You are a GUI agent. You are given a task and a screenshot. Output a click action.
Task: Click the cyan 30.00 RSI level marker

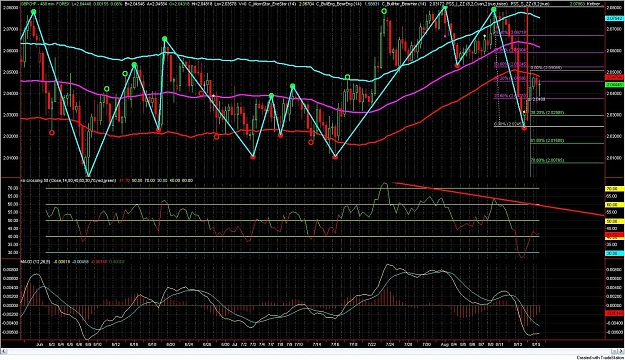(x=615, y=253)
